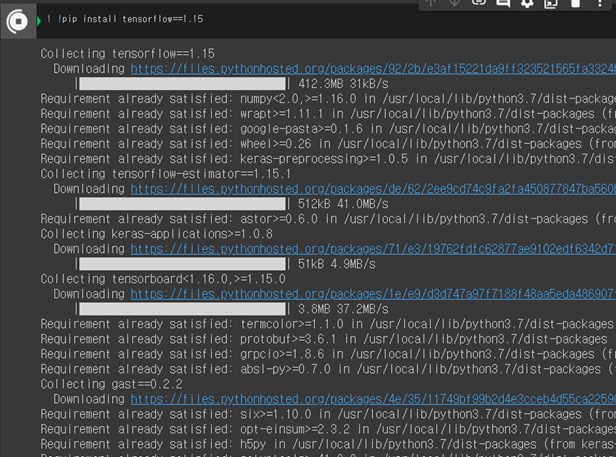Viewport: 616px width, 457px height.
Task: Click the '512kB 41.0MB/s' speed text
Action: pos(343,204)
